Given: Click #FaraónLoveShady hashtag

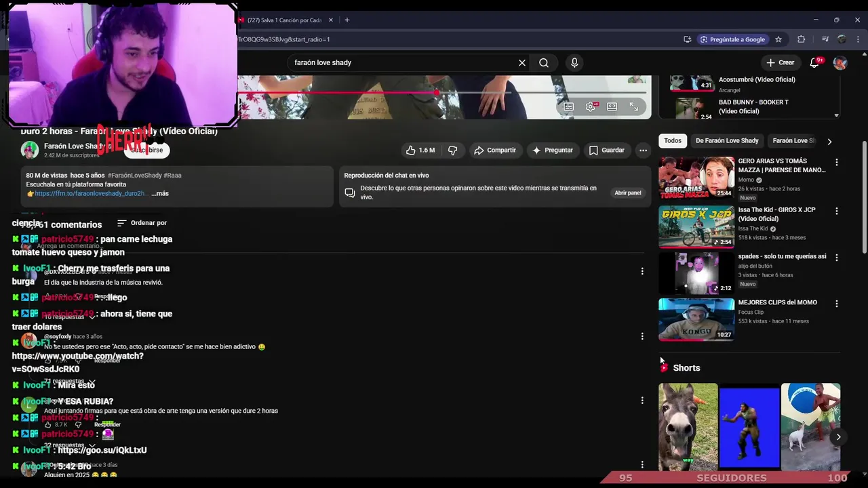Looking at the screenshot, I should coord(134,176).
